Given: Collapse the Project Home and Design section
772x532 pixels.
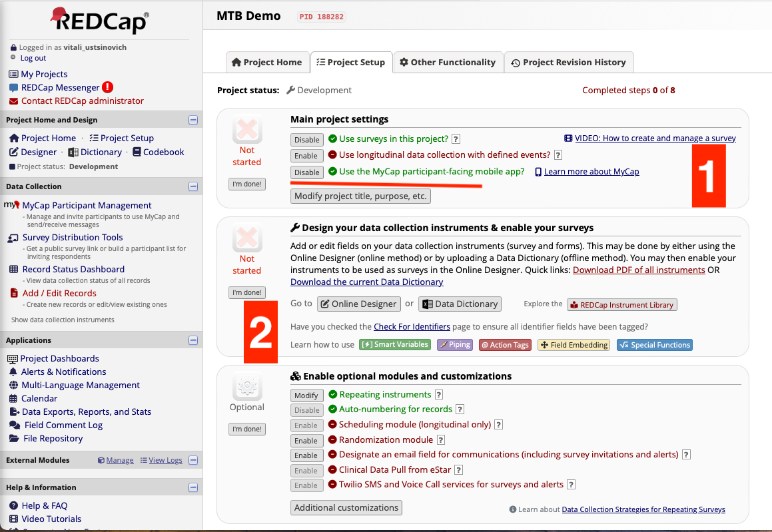Looking at the screenshot, I should [x=193, y=120].
